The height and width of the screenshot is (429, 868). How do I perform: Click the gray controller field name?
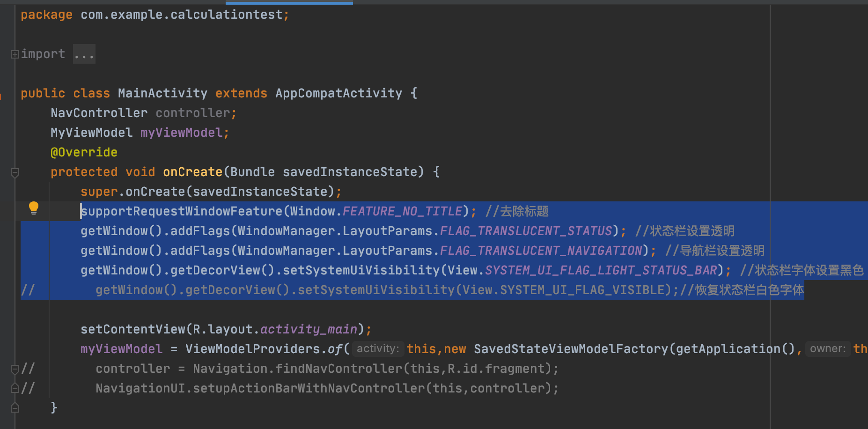pos(192,113)
